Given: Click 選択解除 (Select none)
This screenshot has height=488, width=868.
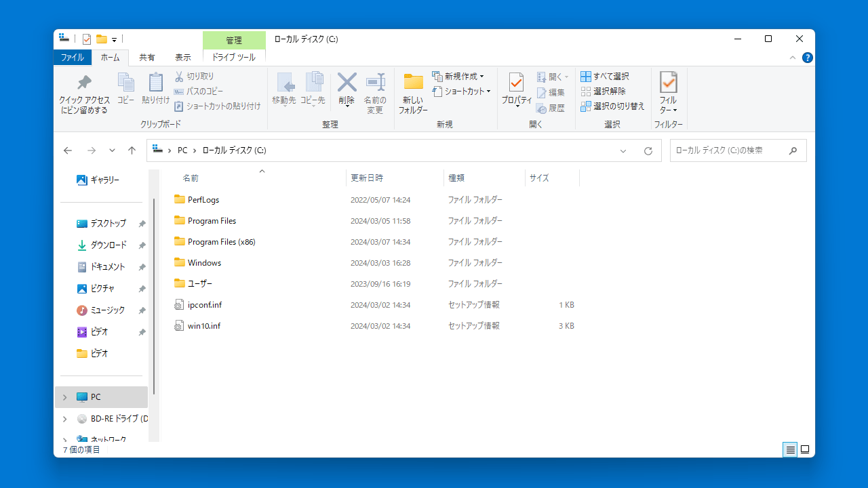Looking at the screenshot, I should 603,91.
